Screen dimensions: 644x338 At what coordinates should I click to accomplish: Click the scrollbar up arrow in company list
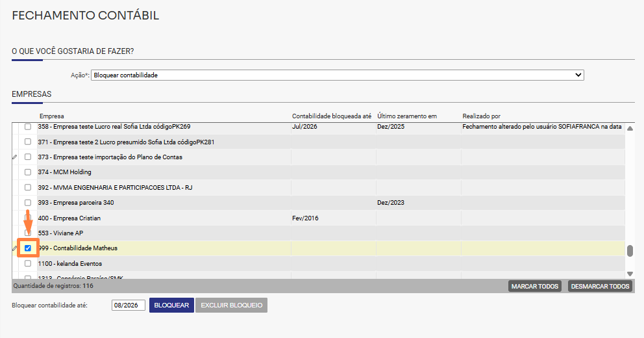[630, 128]
